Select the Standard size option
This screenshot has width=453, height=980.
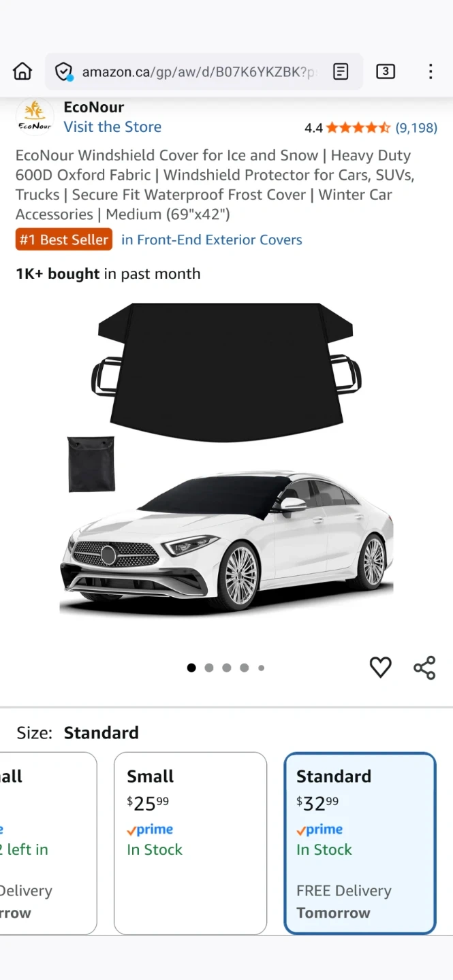[360, 843]
